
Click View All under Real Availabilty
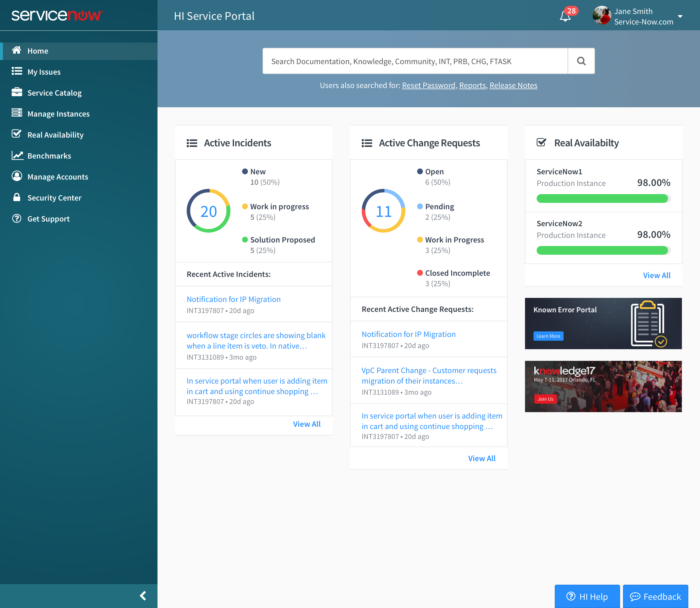pyautogui.click(x=657, y=275)
